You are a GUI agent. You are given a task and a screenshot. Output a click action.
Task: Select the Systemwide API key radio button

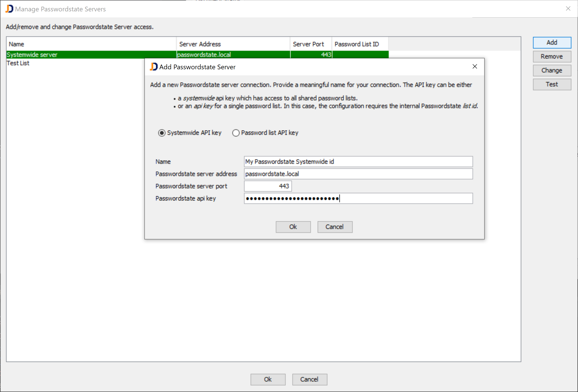pos(162,133)
